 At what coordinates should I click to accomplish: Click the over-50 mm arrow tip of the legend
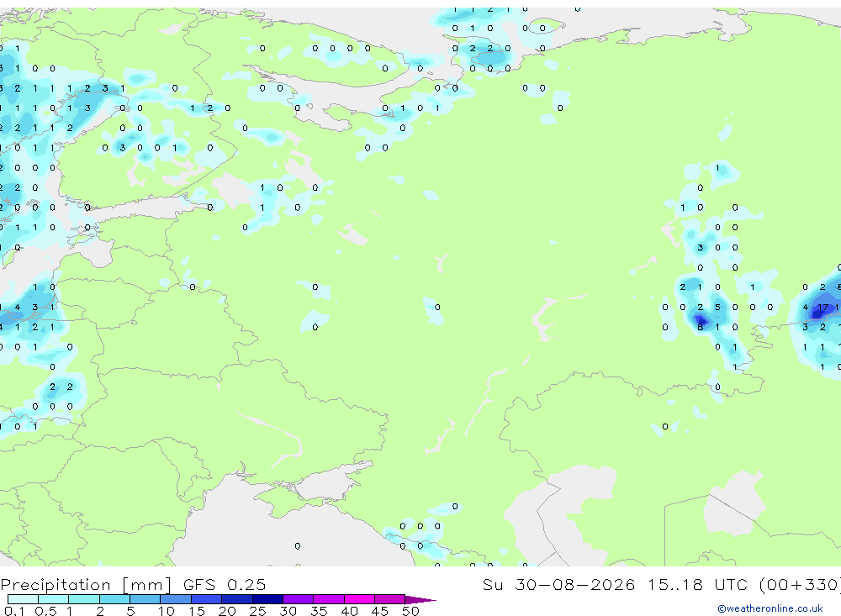[420, 599]
